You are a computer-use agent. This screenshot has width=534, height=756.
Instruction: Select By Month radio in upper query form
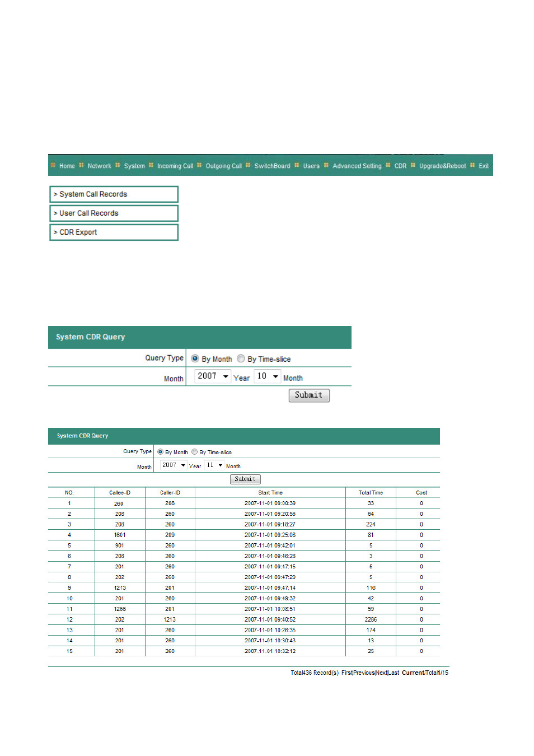(195, 358)
